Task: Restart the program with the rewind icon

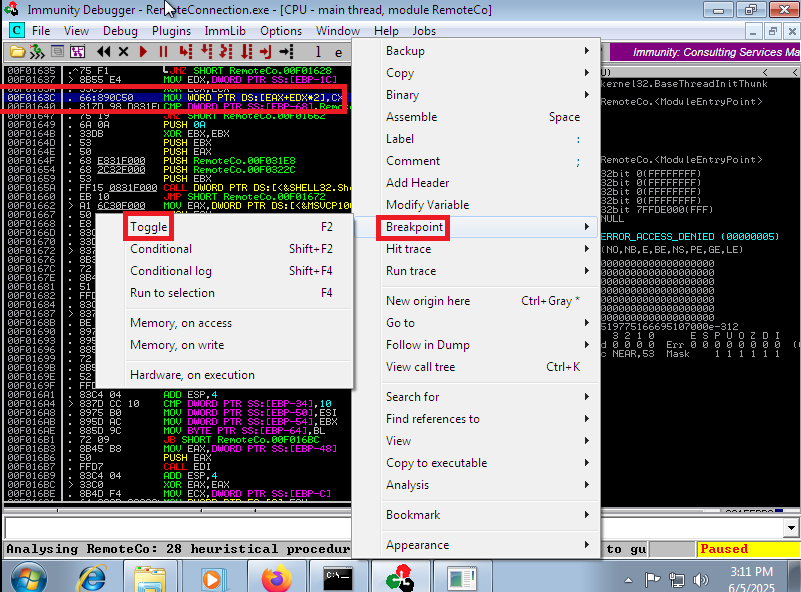Action: click(104, 52)
